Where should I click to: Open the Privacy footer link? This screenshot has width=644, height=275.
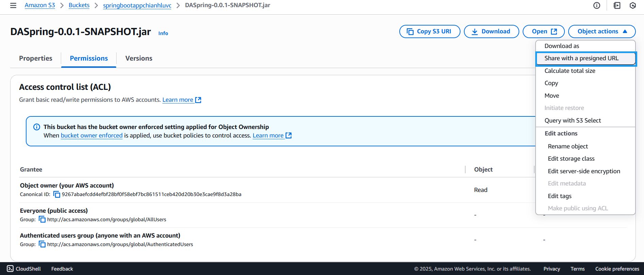[x=552, y=269]
